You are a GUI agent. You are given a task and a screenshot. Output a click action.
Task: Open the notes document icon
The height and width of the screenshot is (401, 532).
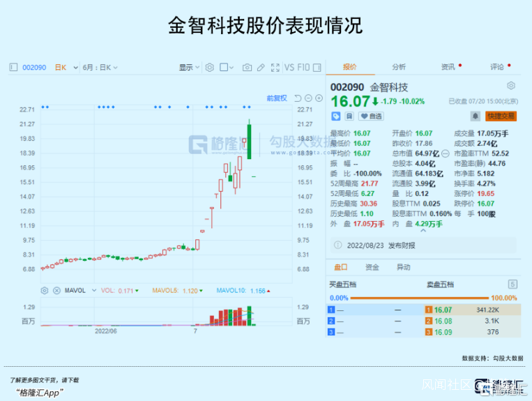coord(349,116)
